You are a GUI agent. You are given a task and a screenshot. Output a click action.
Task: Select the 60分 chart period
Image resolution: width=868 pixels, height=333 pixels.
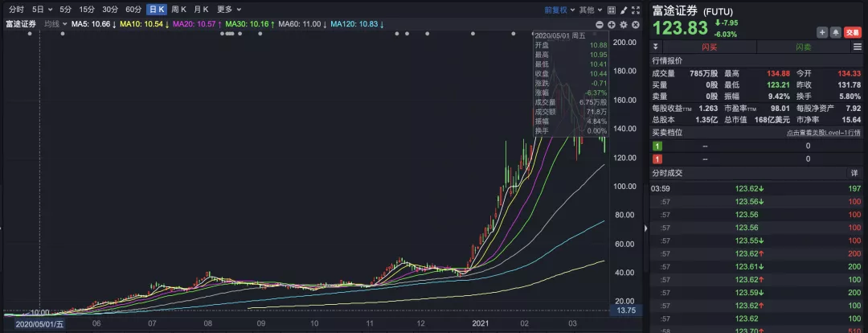click(133, 10)
